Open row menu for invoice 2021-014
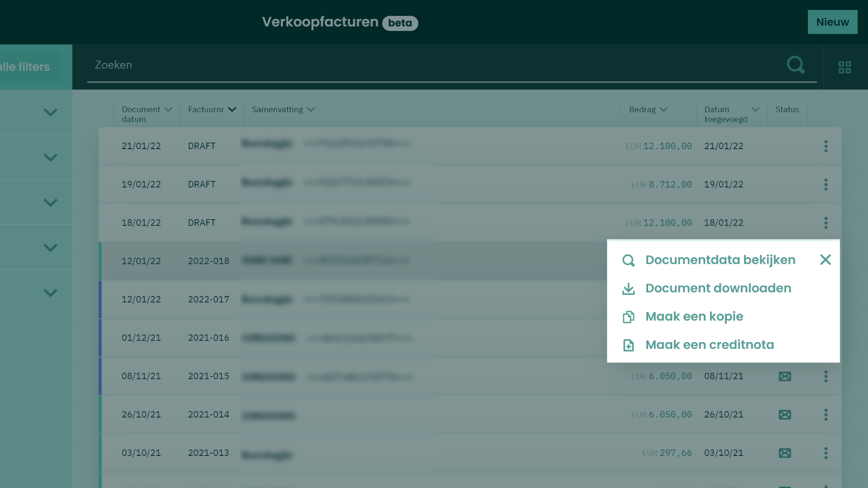Screen dimensions: 868x488 [826, 415]
